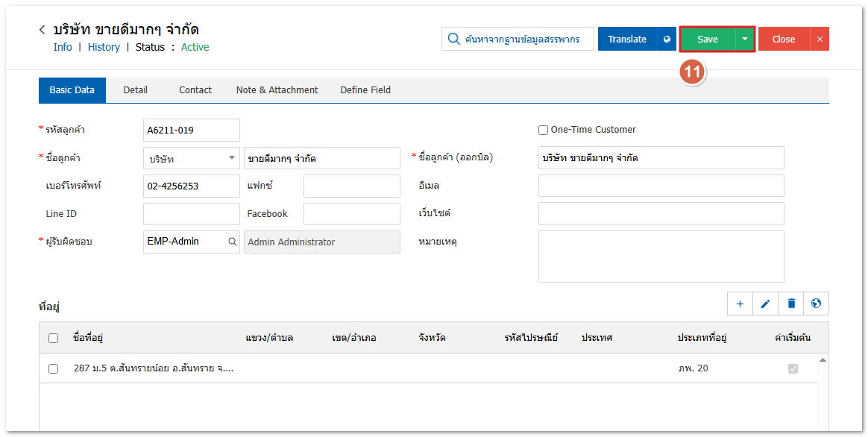Image resolution: width=868 pixels, height=437 pixels.
Task: Open the History link
Action: coord(104,47)
